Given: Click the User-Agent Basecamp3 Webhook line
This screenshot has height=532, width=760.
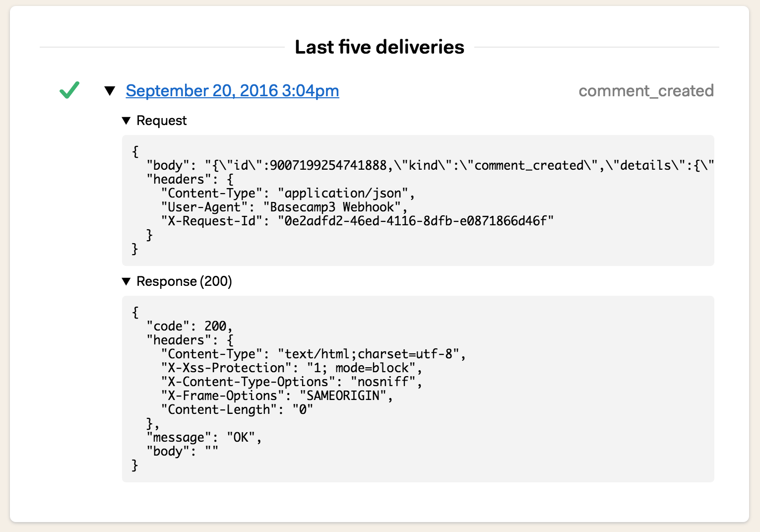Looking at the screenshot, I should 284,207.
